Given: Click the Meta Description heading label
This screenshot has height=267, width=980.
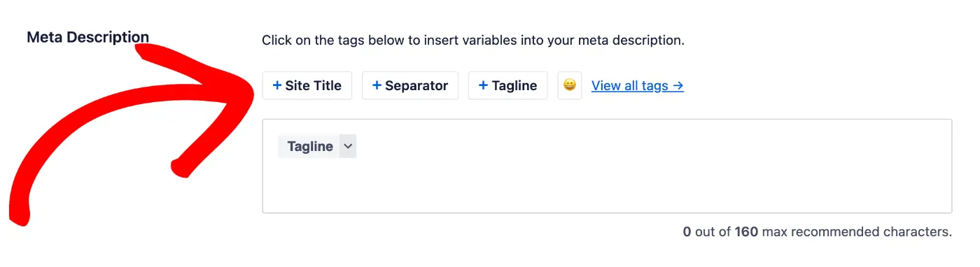Looking at the screenshot, I should coord(88,37).
